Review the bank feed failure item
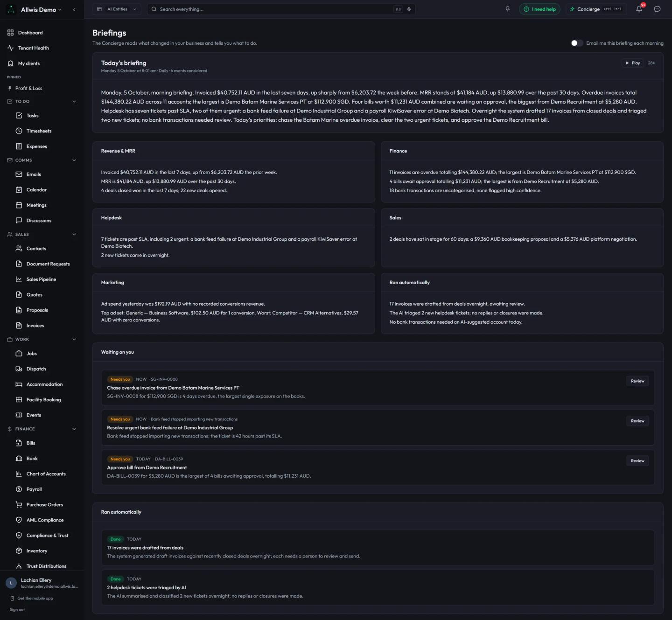The image size is (672, 620). (x=637, y=421)
